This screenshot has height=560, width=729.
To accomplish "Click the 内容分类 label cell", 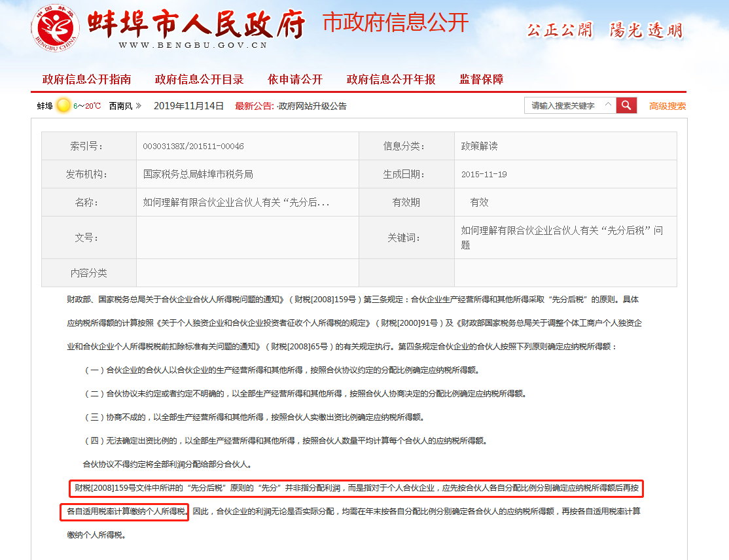I will pos(89,273).
